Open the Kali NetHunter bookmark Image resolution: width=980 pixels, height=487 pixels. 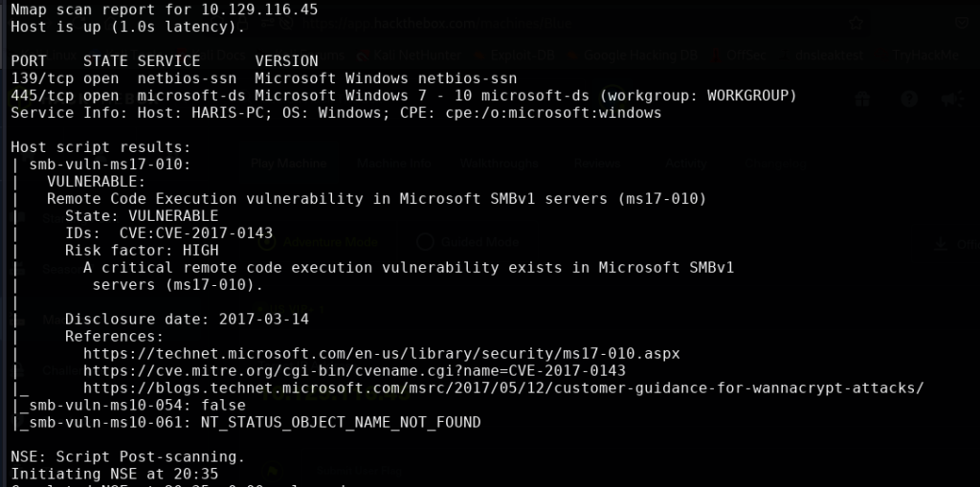point(410,55)
